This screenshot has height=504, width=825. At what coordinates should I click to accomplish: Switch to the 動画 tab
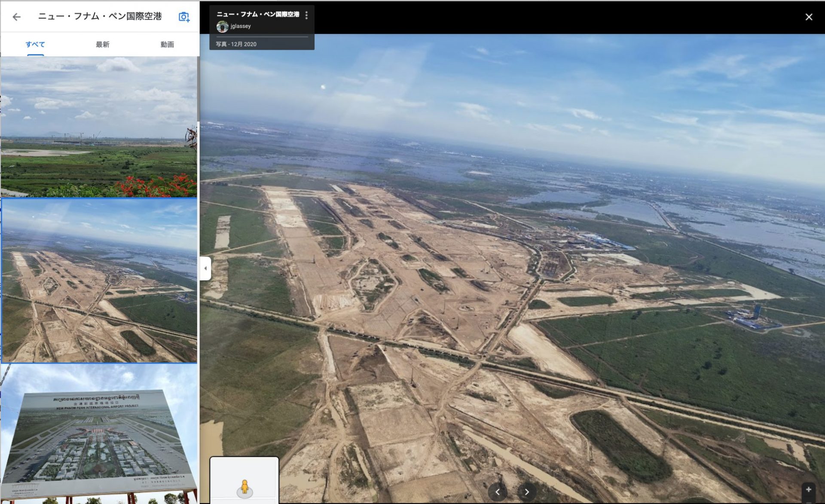167,44
